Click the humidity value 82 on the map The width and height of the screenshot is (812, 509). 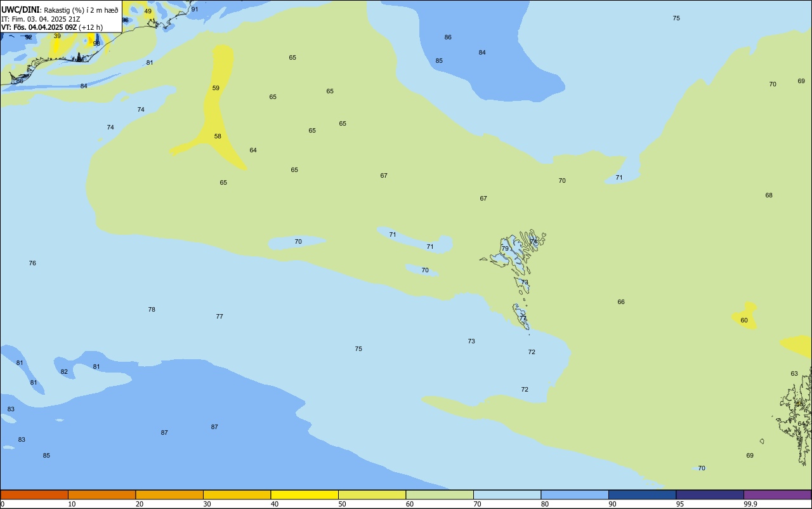(x=64, y=372)
